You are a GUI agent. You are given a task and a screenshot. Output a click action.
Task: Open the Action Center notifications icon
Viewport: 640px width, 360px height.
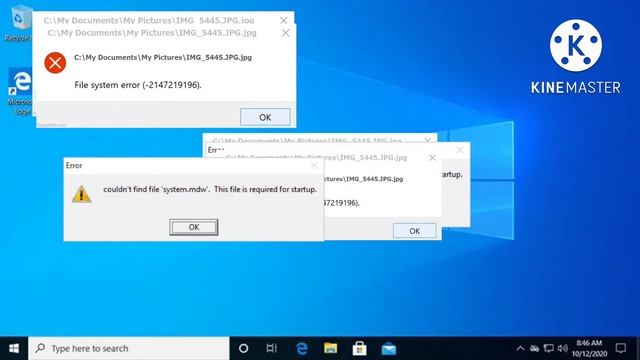click(x=621, y=348)
